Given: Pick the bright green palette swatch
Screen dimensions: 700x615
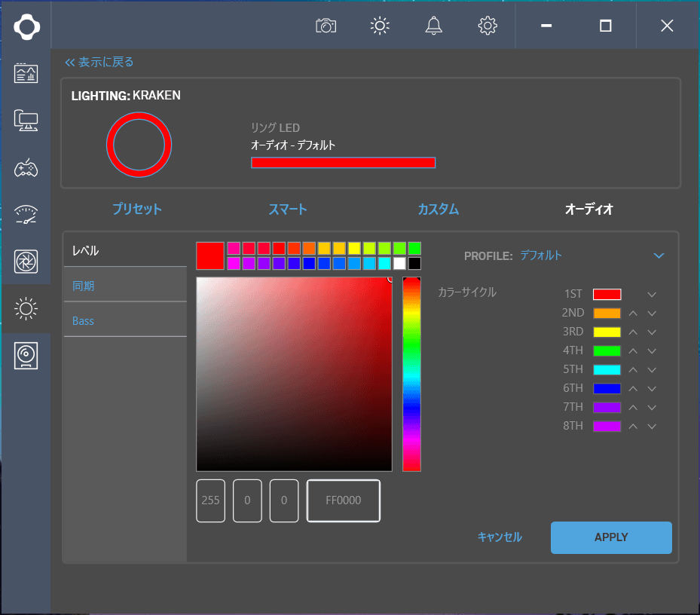Looking at the screenshot, I should 414,248.
